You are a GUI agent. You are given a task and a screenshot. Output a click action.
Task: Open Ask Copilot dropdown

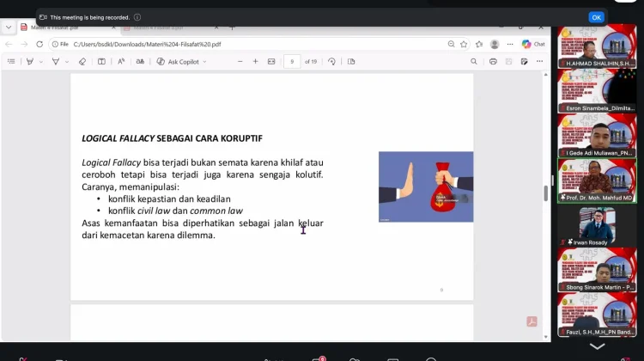click(x=181, y=61)
